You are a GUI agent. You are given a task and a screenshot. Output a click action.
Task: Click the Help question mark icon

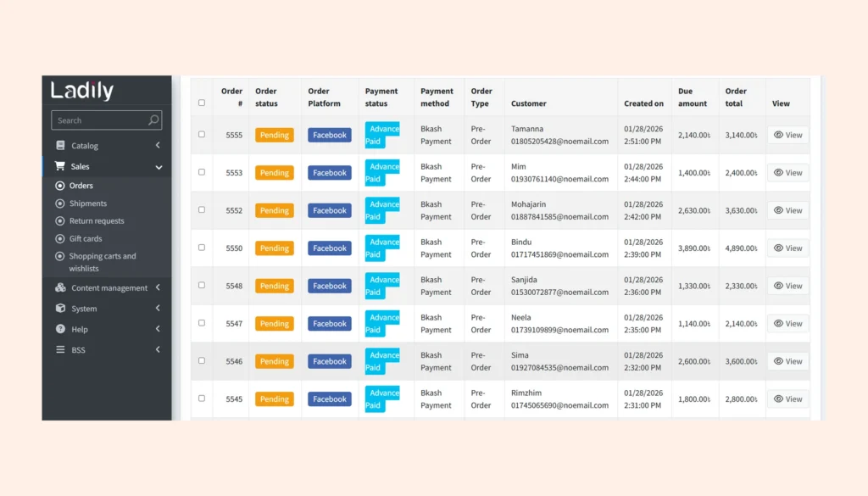[x=60, y=329]
